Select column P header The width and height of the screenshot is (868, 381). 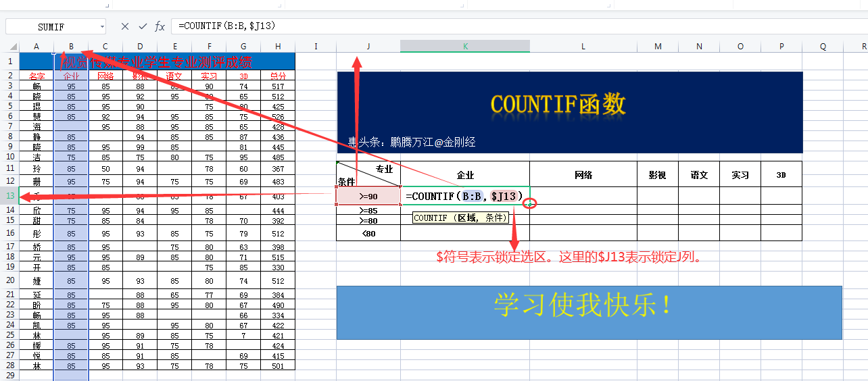(781, 47)
